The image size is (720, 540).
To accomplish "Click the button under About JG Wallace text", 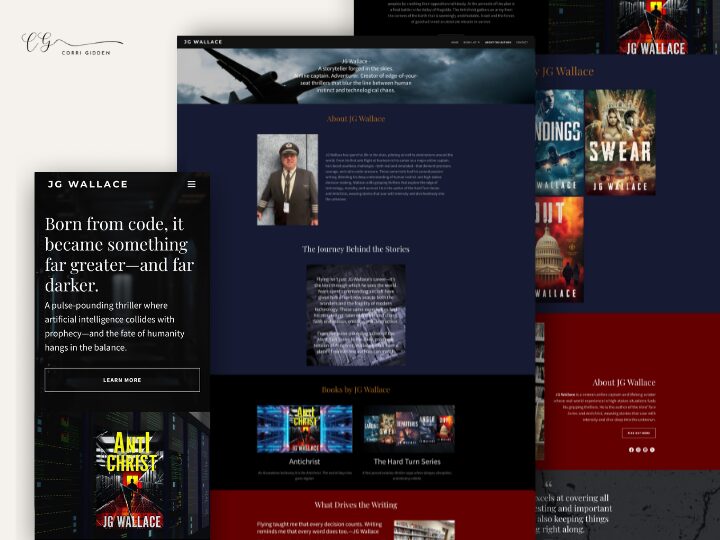I will 639,433.
